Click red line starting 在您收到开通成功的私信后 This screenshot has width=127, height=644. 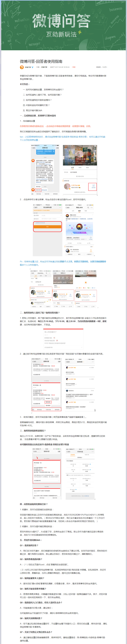(x=56, y=126)
